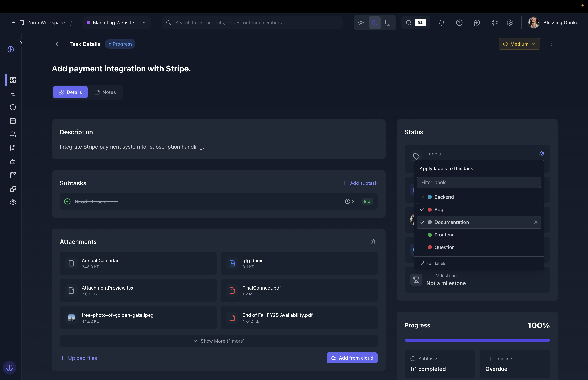Click the Filter labels input field
Image resolution: width=588 pixels, height=380 pixels.
[x=479, y=182]
